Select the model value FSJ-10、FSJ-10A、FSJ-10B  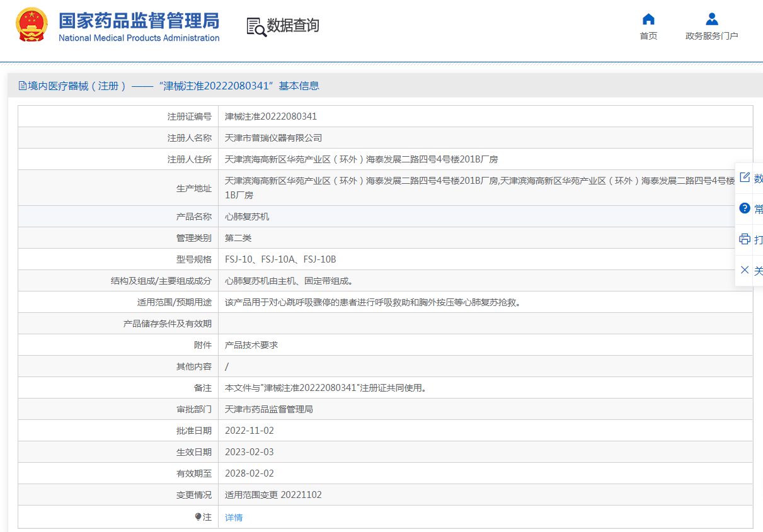(x=280, y=259)
